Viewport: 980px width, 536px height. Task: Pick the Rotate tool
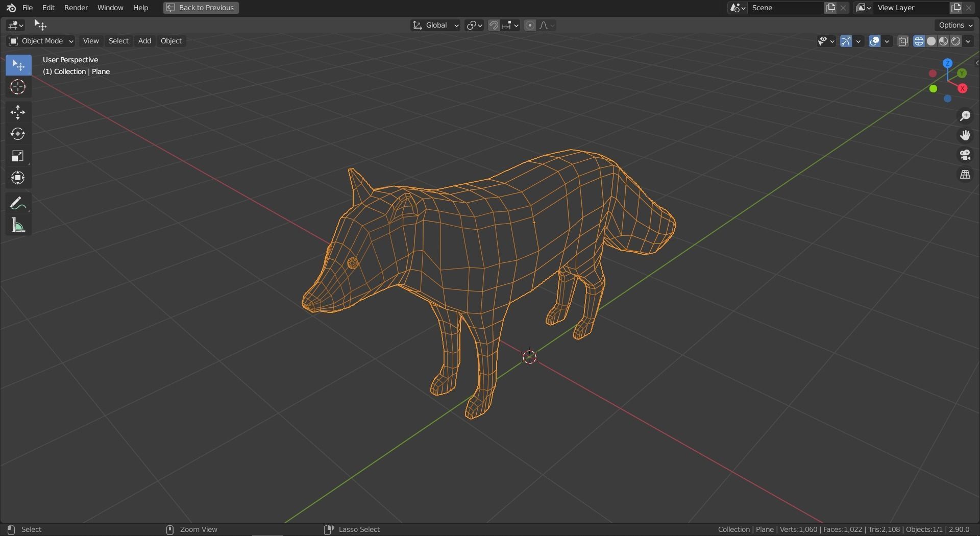pyautogui.click(x=18, y=134)
